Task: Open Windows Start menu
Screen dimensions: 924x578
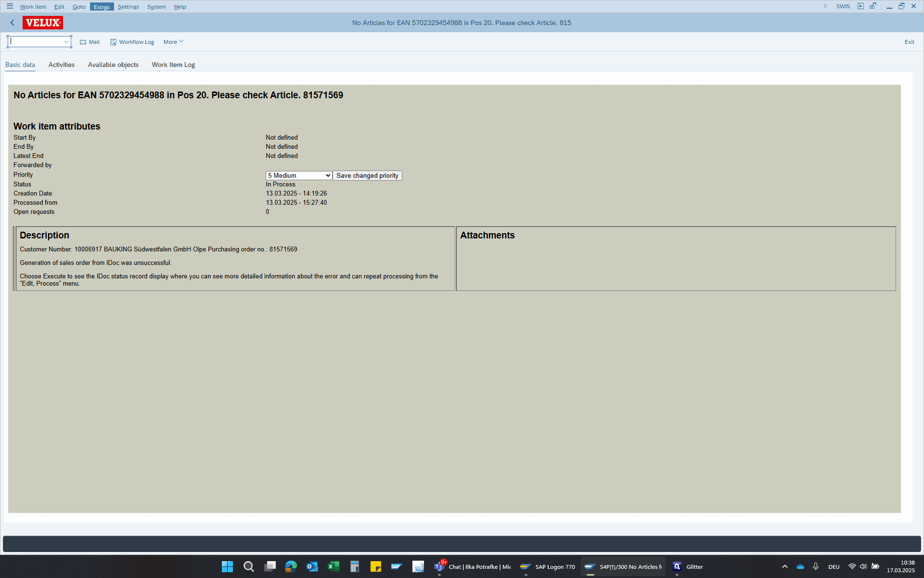Action: [227, 566]
